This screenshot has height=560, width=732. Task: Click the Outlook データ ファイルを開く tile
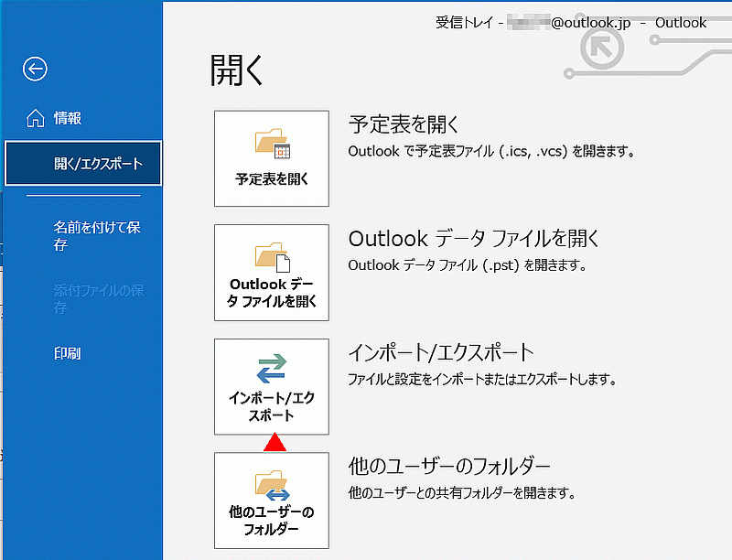click(x=272, y=273)
